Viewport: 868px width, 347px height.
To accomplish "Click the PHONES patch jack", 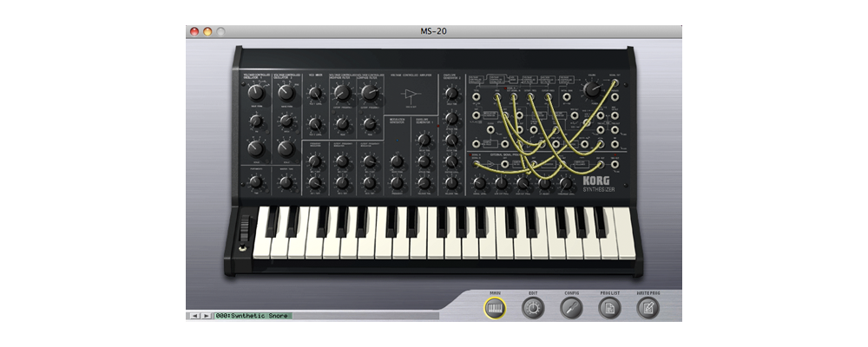I will (x=615, y=97).
